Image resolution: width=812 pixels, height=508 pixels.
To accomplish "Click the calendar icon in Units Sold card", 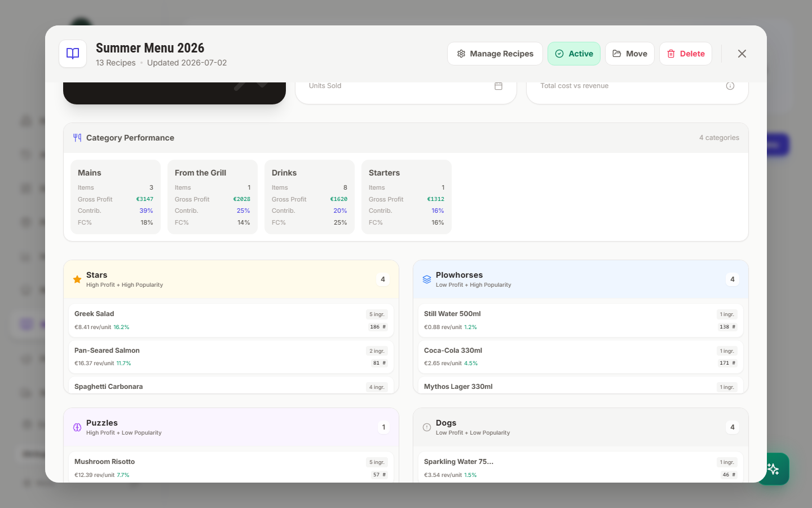I will tap(498, 86).
